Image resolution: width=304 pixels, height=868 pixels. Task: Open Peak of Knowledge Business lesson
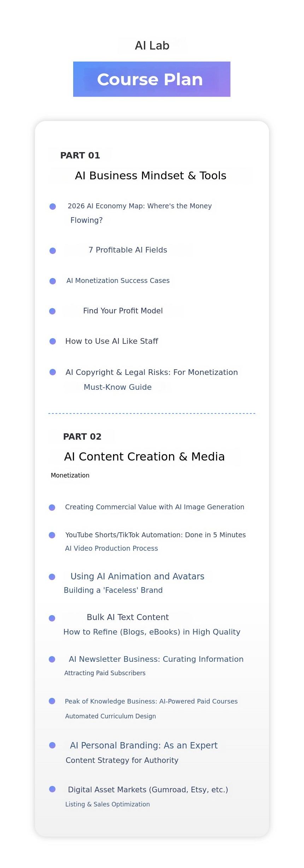click(x=151, y=701)
